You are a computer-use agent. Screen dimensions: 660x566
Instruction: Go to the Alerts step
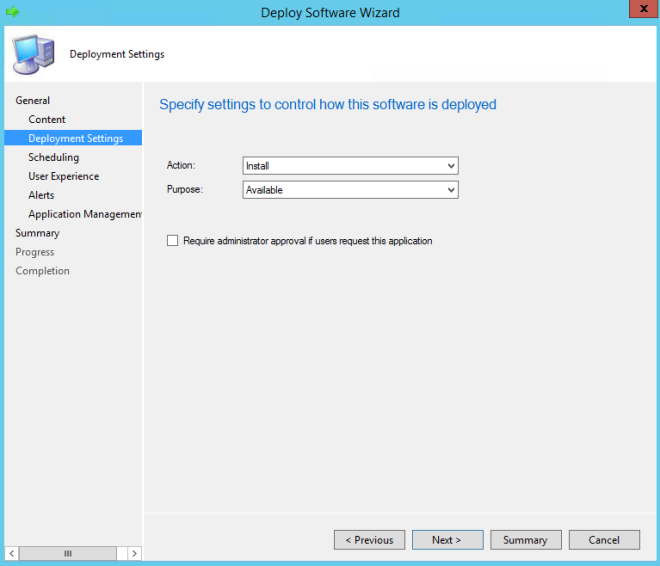pos(41,195)
